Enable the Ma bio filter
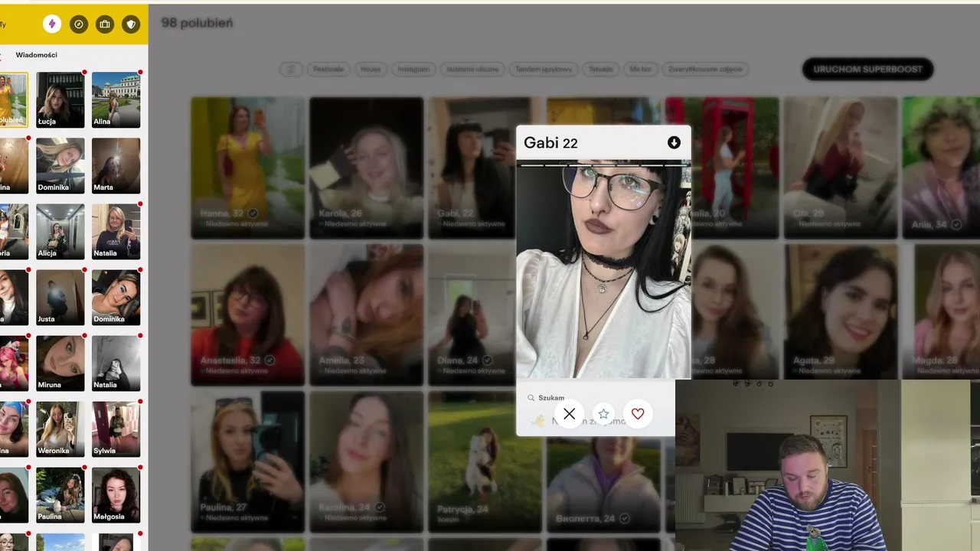 [x=640, y=69]
